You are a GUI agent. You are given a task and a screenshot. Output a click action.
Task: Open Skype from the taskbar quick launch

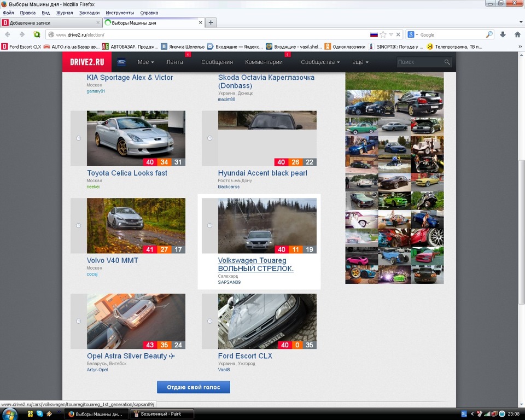coord(40,413)
